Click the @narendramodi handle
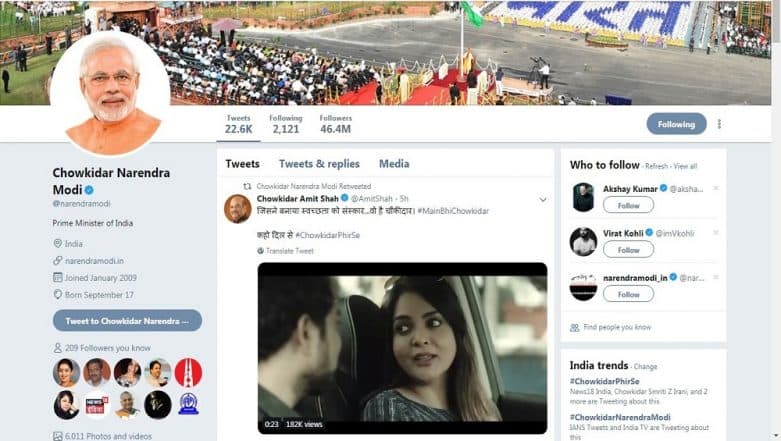 tap(81, 203)
